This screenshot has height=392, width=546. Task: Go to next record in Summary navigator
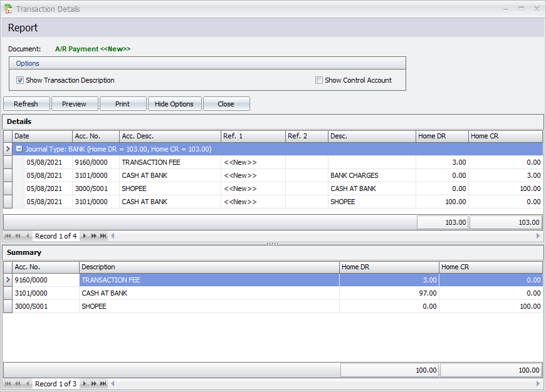tap(85, 384)
